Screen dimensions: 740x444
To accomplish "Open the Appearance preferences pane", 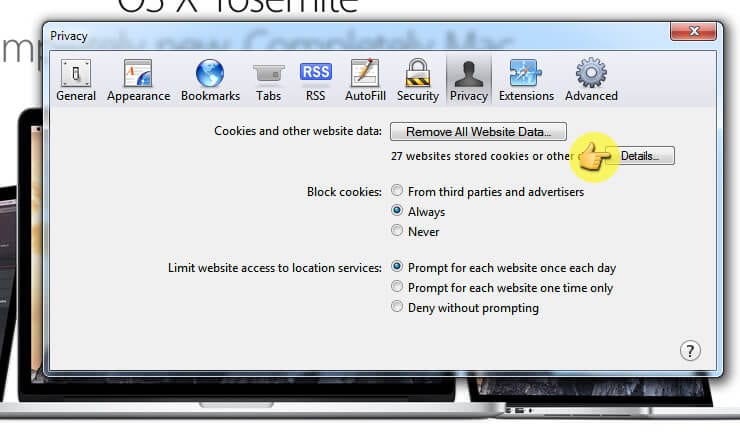I will click(x=138, y=80).
